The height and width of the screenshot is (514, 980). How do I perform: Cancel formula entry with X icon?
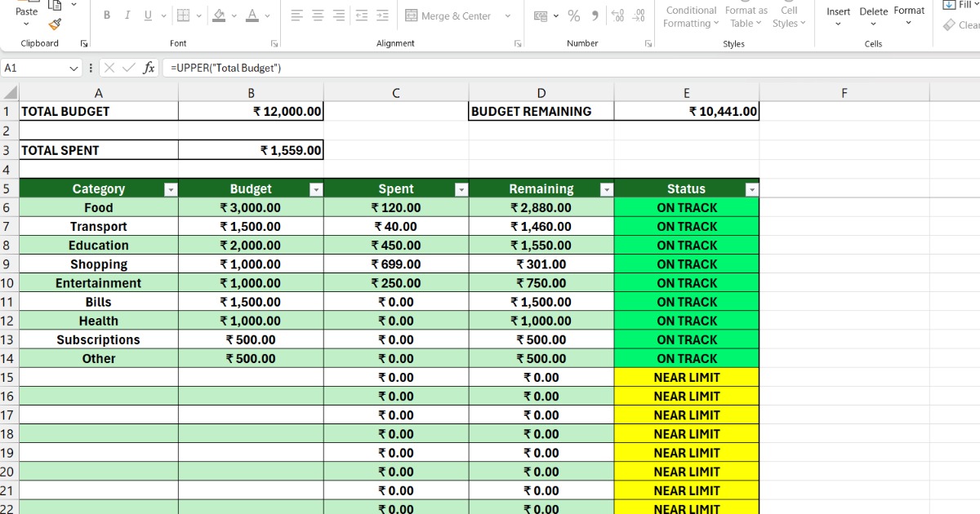(110, 69)
